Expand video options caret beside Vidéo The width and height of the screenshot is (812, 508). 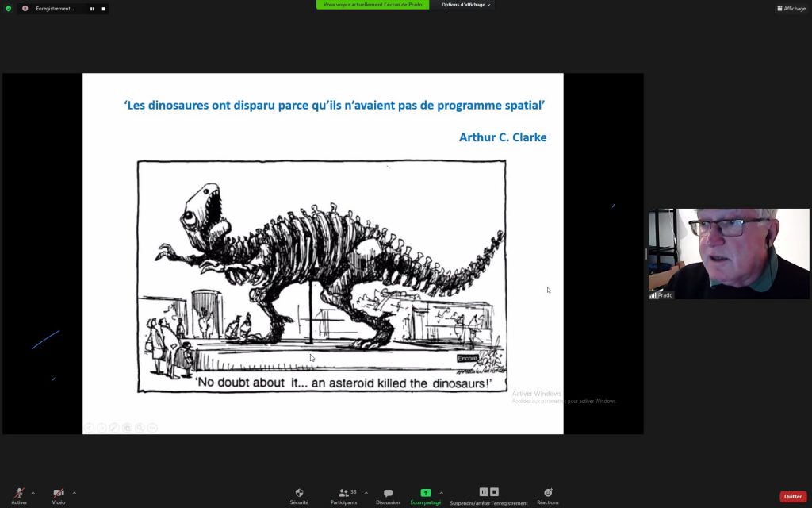[x=74, y=492]
